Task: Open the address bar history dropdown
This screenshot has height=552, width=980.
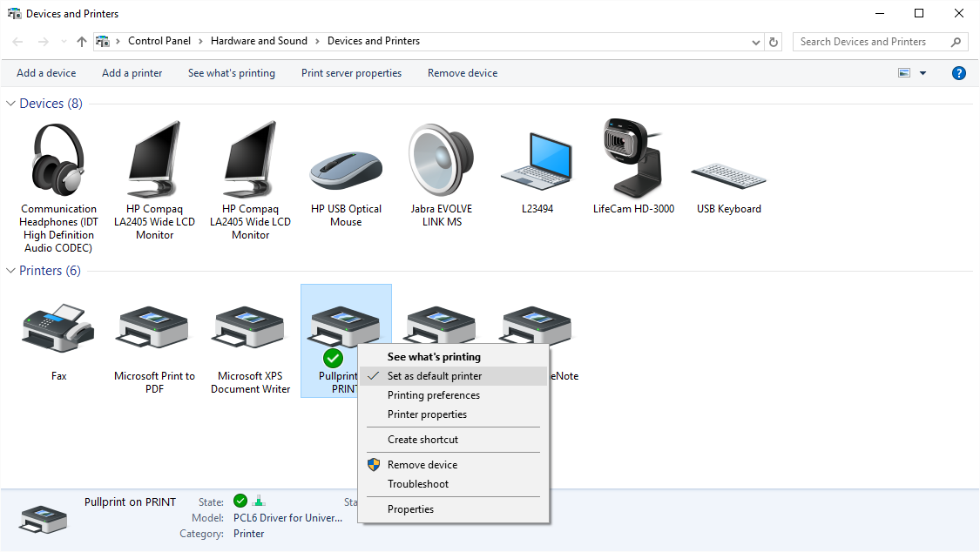Action: [756, 42]
